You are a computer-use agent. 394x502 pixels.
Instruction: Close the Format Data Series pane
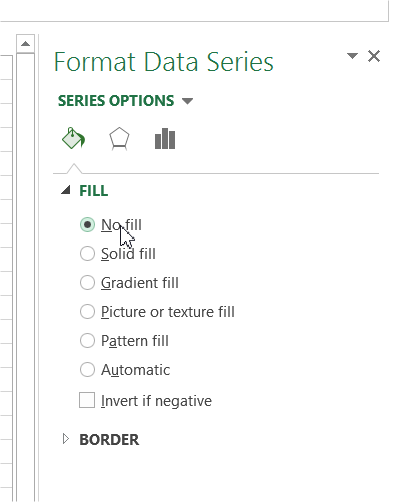point(374,56)
